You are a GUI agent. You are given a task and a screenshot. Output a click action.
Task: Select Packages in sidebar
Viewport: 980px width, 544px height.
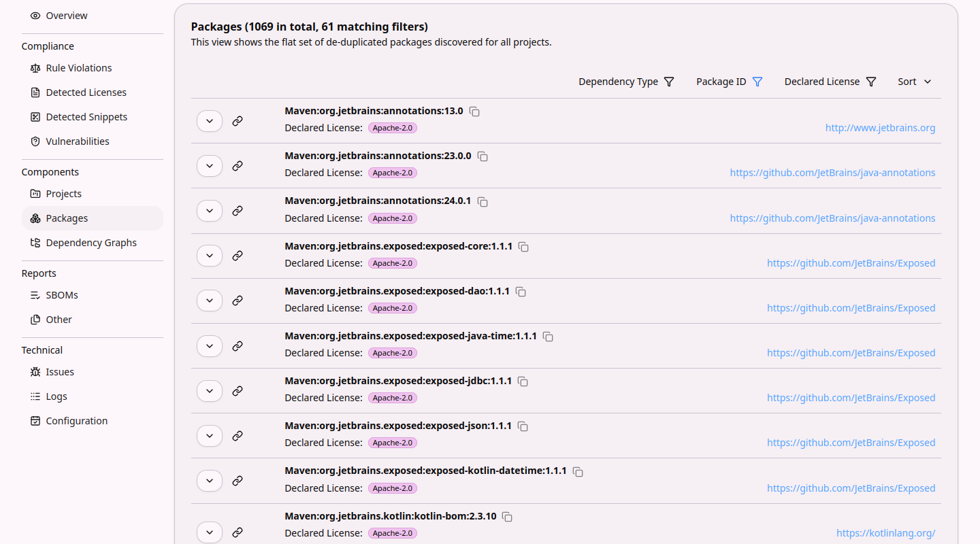tap(93, 218)
